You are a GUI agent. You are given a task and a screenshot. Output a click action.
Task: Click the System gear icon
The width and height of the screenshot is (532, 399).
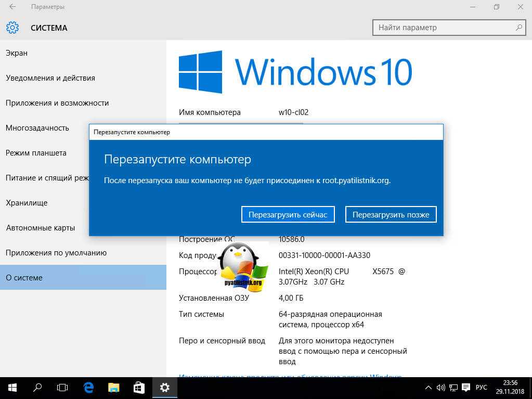[x=12, y=28]
